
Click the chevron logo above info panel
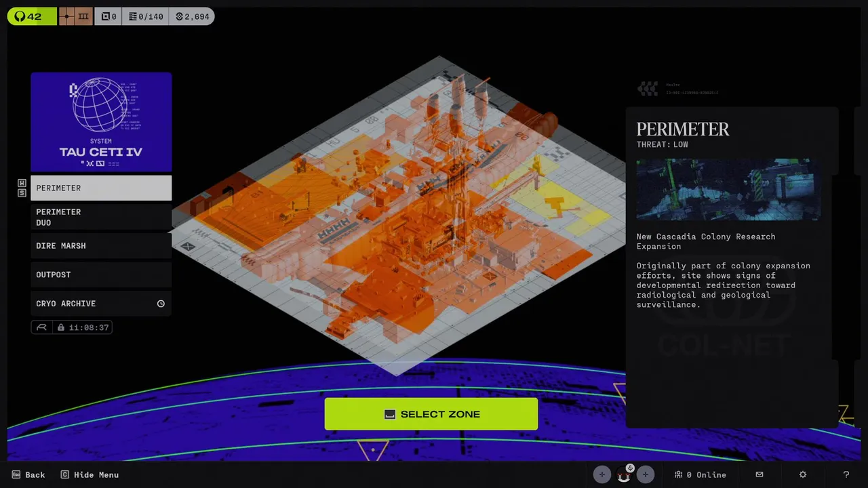click(x=648, y=88)
